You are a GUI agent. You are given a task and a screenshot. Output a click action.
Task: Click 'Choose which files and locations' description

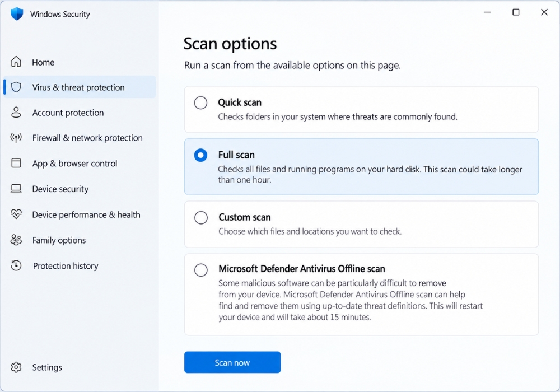pos(310,231)
